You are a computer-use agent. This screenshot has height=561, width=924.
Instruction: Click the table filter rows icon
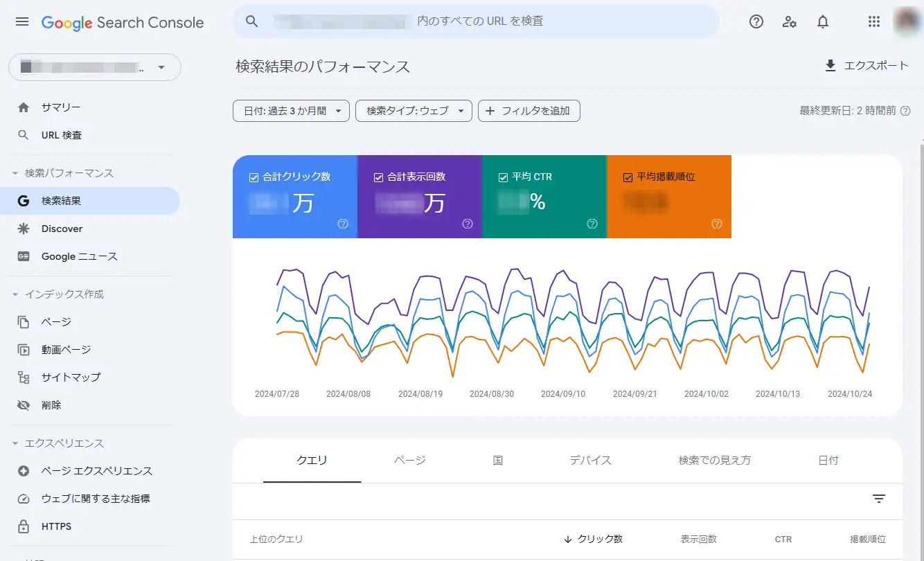(879, 499)
